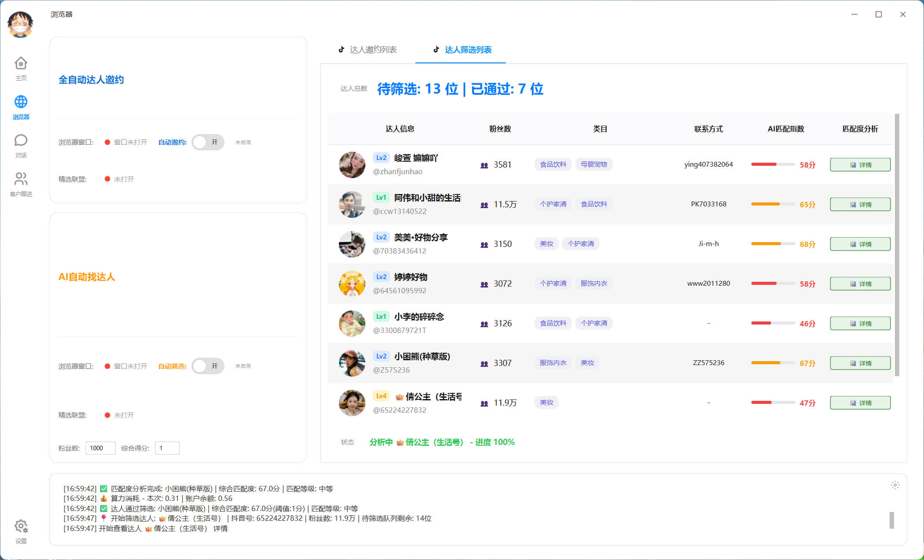The height and width of the screenshot is (560, 924).
Task: Click the music note icon on 达人筛选列表 tab
Action: [436, 49]
